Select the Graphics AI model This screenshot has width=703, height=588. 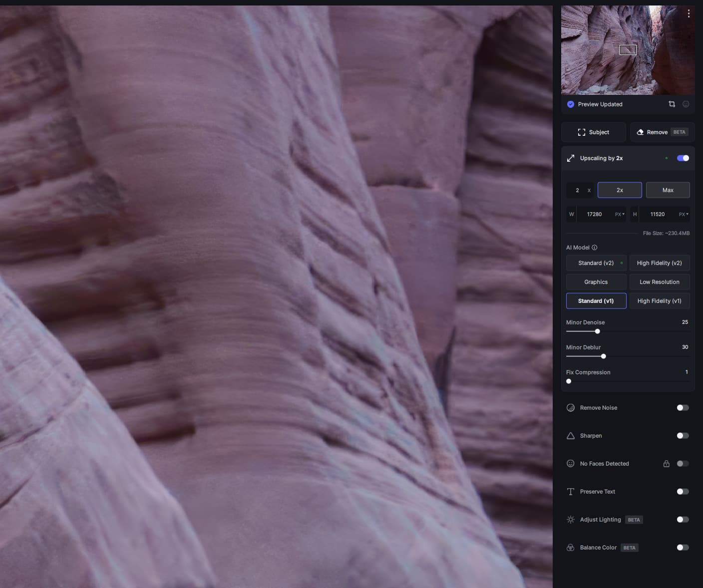tap(596, 282)
